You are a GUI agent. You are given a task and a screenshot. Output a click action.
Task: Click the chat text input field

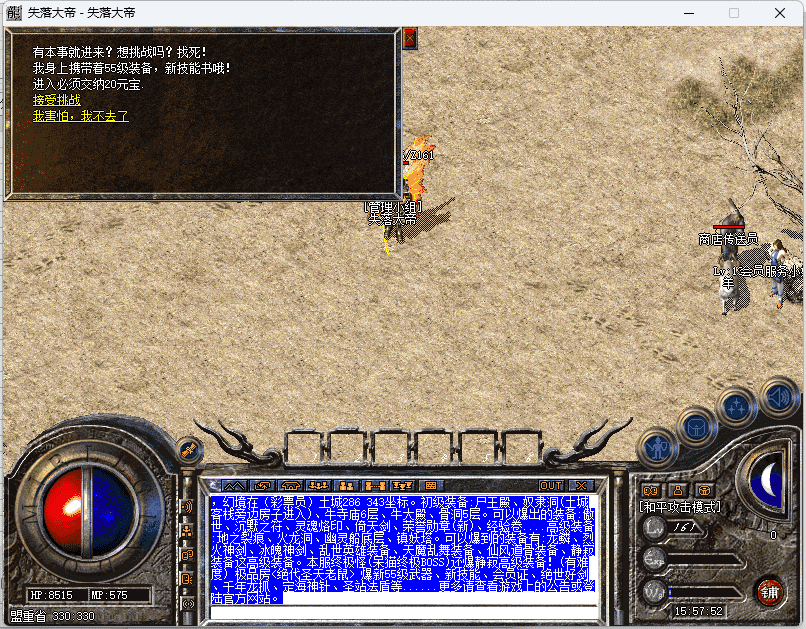click(x=404, y=612)
